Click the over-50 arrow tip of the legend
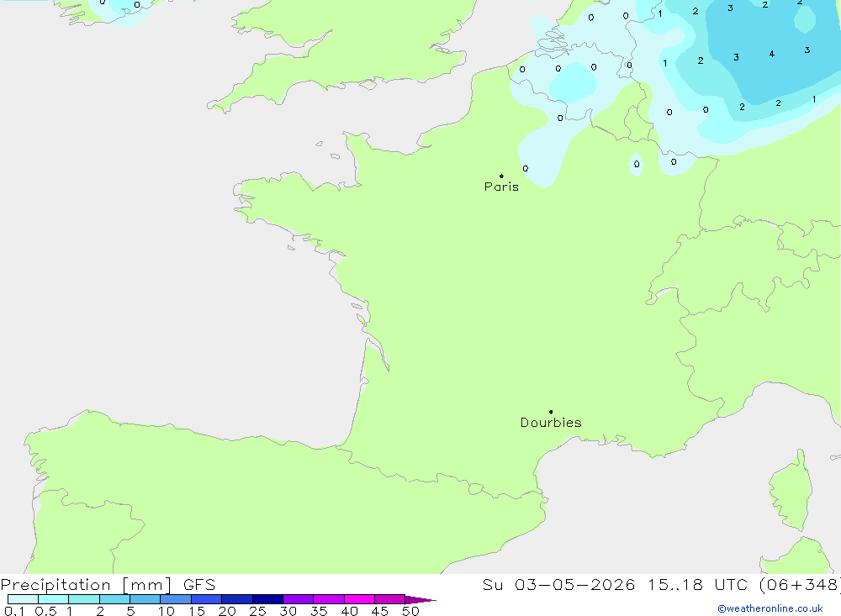 tap(420, 600)
